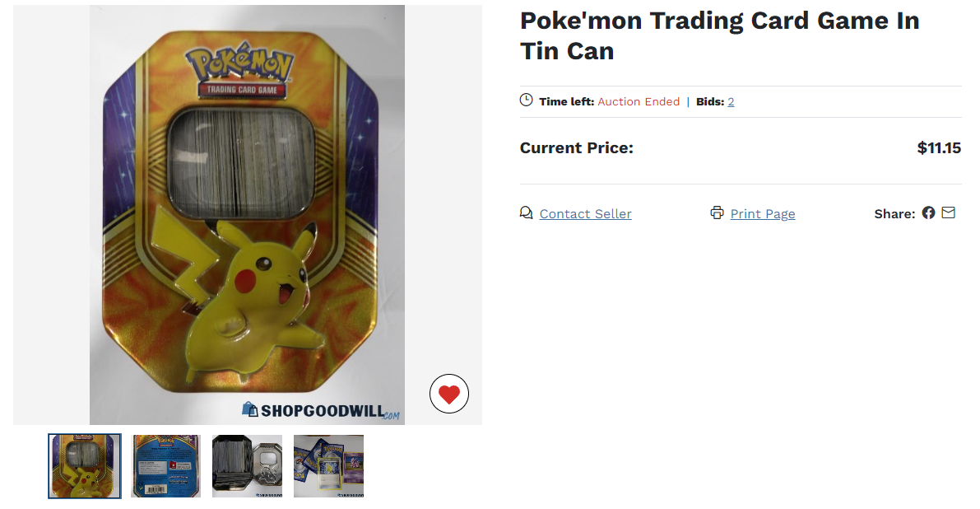980x509 pixels.
Task: Open the Contact Seller link
Action: (x=585, y=214)
